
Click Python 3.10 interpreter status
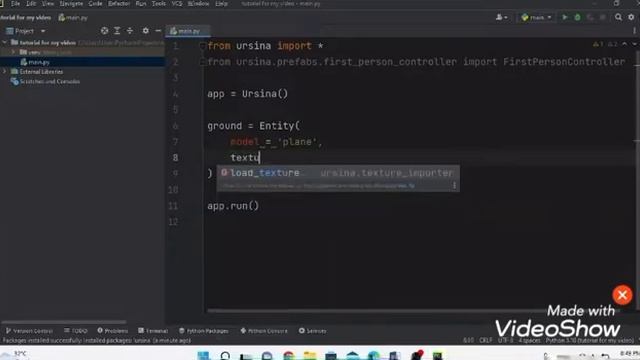coord(589,340)
